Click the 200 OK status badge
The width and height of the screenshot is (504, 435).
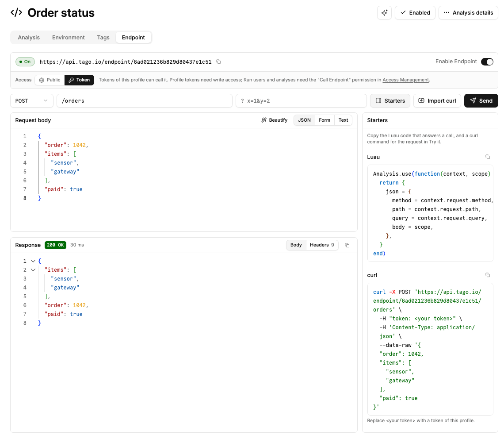pos(56,245)
